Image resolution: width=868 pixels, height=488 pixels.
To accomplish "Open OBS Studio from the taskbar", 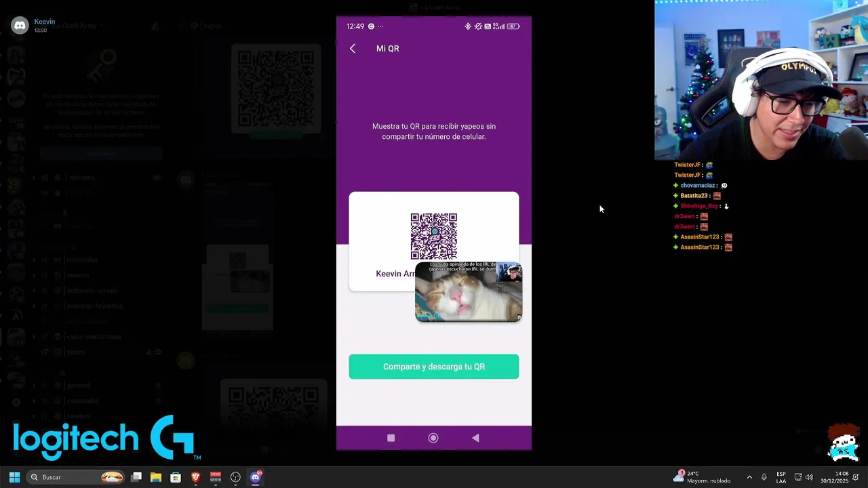I will click(x=235, y=477).
